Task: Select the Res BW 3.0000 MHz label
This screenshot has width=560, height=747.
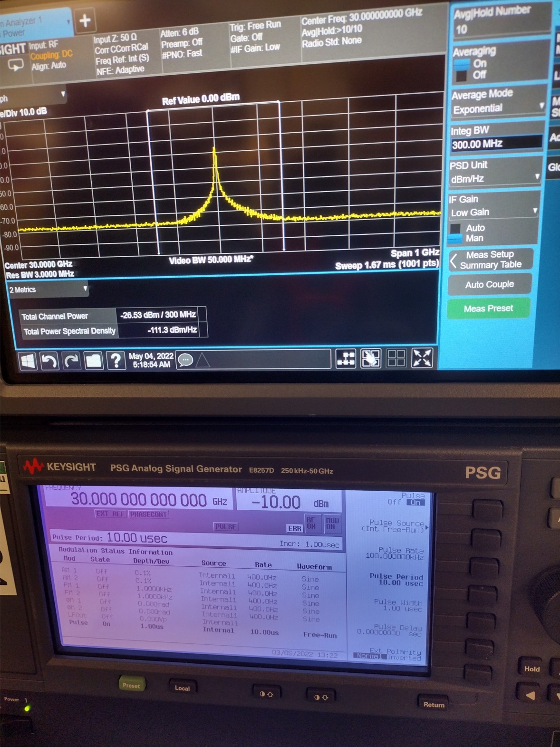Action: click(x=40, y=274)
